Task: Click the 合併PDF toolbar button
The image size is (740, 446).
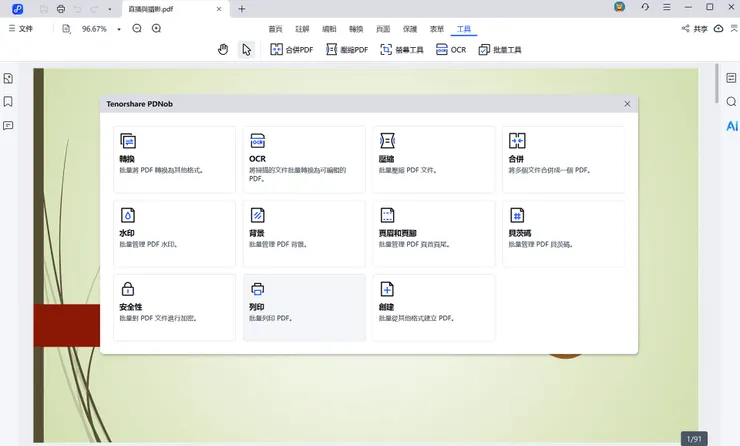Action: [x=291, y=49]
